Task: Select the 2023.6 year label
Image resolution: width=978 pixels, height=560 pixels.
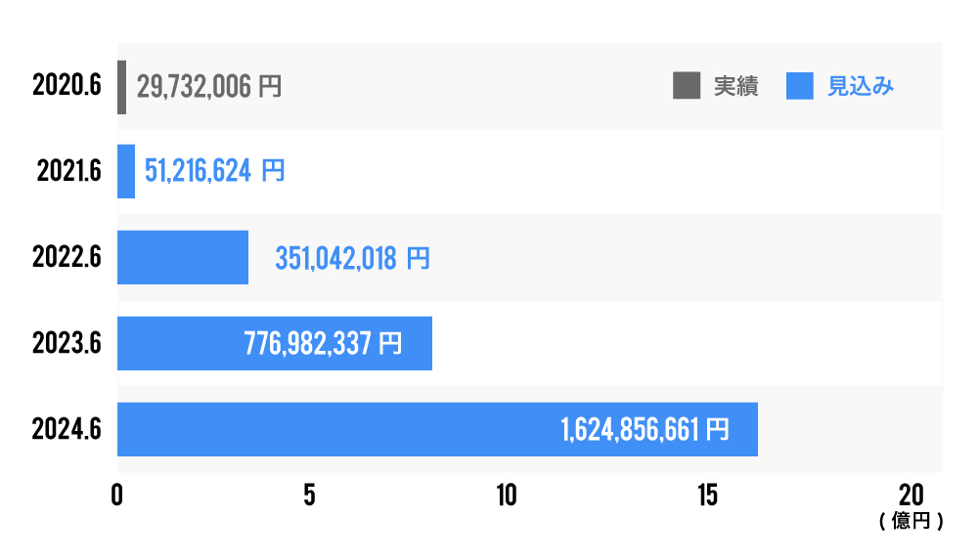Action: pyautogui.click(x=67, y=343)
